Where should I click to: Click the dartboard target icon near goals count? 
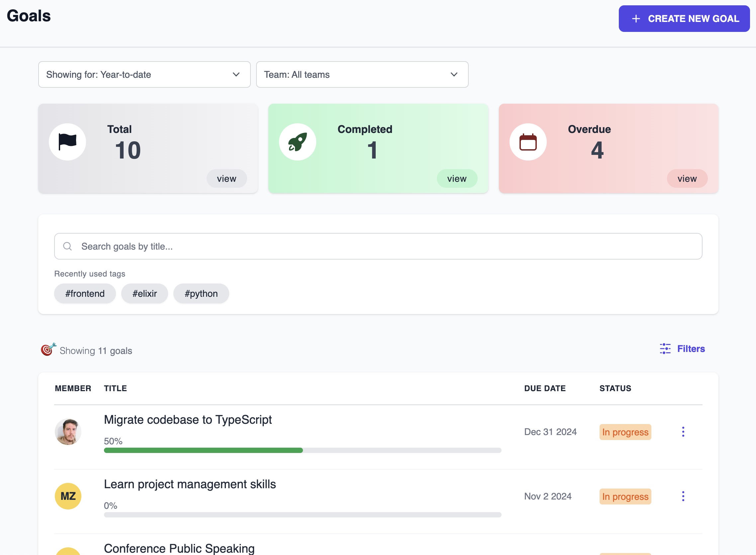(48, 349)
